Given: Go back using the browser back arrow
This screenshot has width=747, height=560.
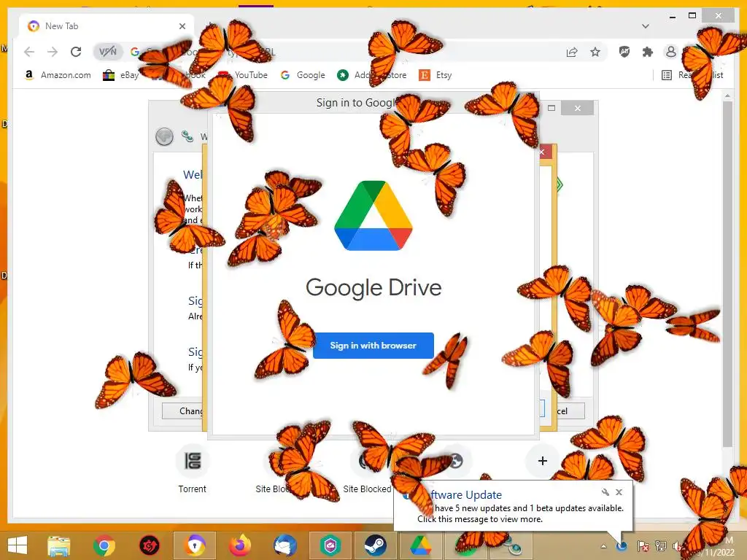Looking at the screenshot, I should [x=29, y=52].
